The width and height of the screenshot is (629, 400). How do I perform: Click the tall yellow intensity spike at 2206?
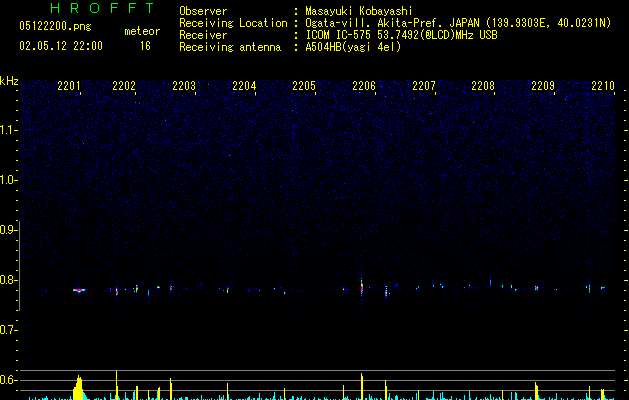pos(362,386)
